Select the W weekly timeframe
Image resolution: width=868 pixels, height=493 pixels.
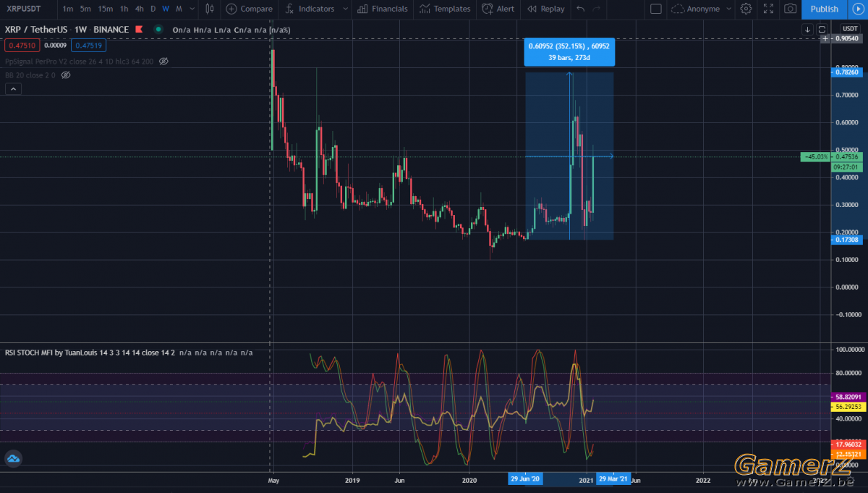166,9
